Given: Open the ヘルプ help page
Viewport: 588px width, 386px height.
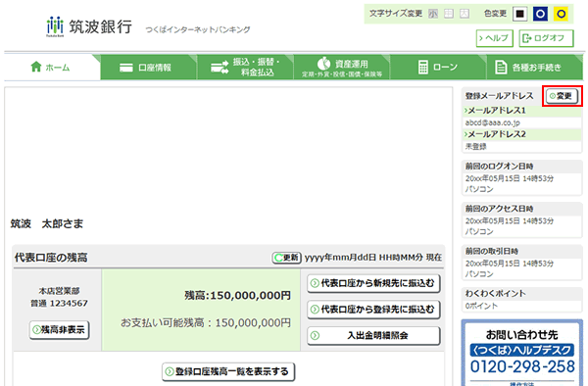Looking at the screenshot, I should 494,38.
